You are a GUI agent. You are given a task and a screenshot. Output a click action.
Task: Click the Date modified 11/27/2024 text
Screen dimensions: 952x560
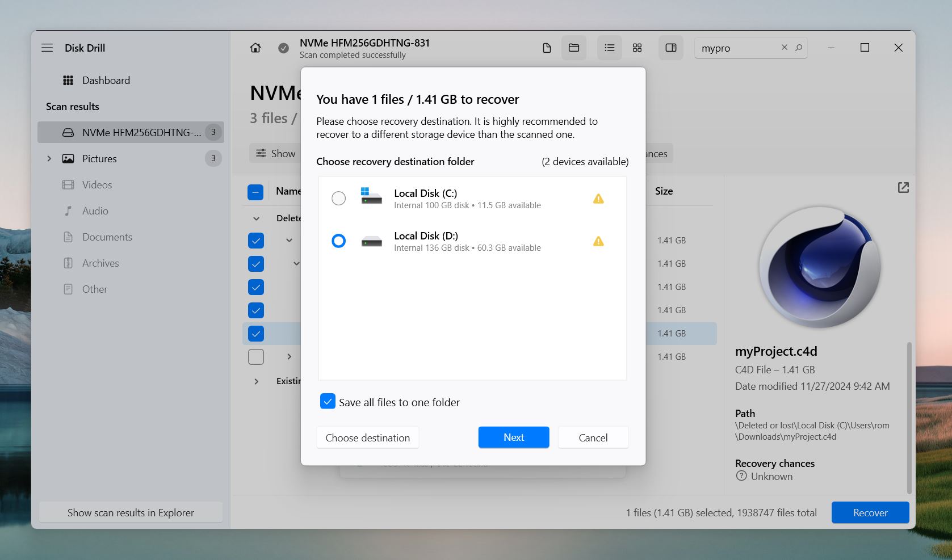click(x=812, y=386)
